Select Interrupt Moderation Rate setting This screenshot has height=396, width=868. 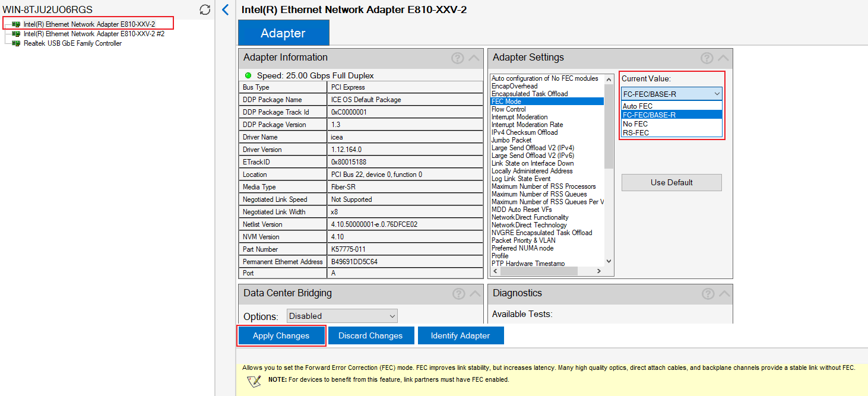tap(527, 125)
